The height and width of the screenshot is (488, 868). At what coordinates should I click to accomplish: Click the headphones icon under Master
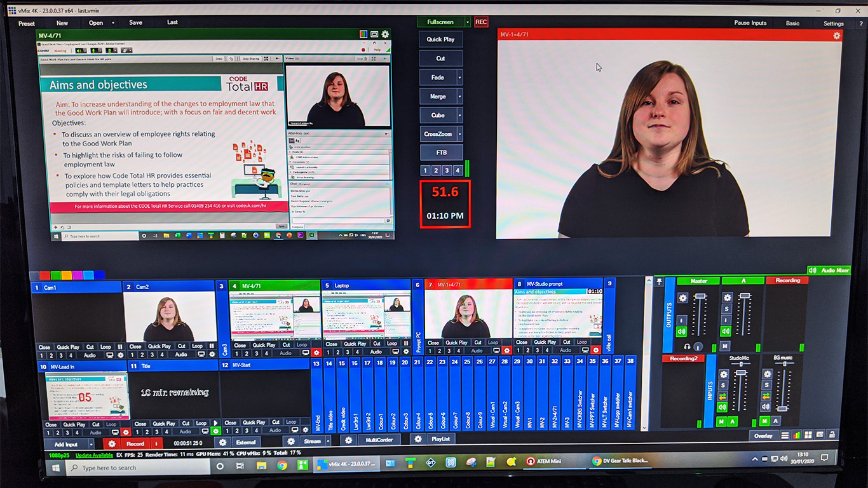tap(687, 346)
